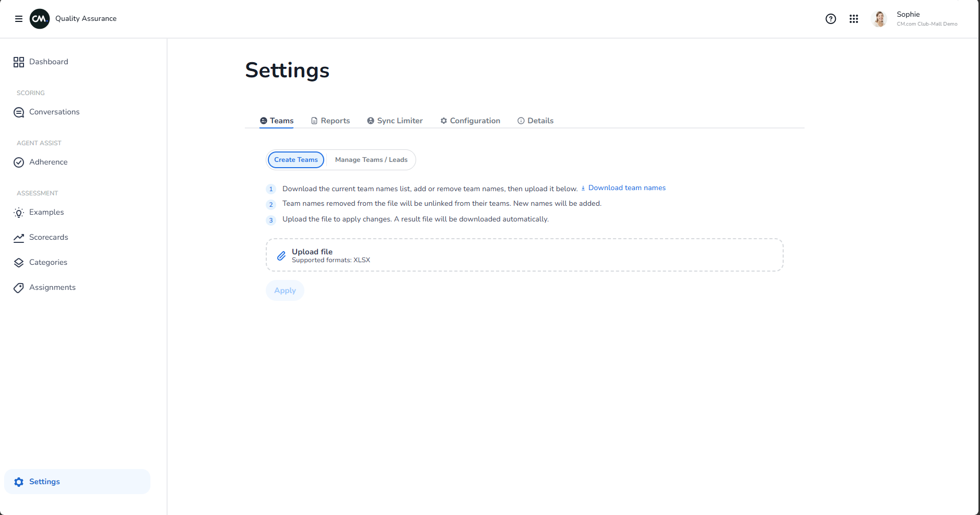Click the Upload file drop zone
The image size is (980, 515).
[524, 255]
